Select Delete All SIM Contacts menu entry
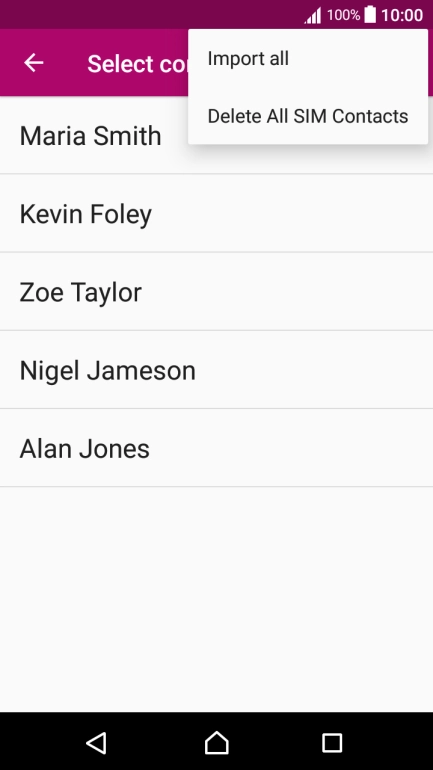This screenshot has height=770, width=433. [x=308, y=116]
